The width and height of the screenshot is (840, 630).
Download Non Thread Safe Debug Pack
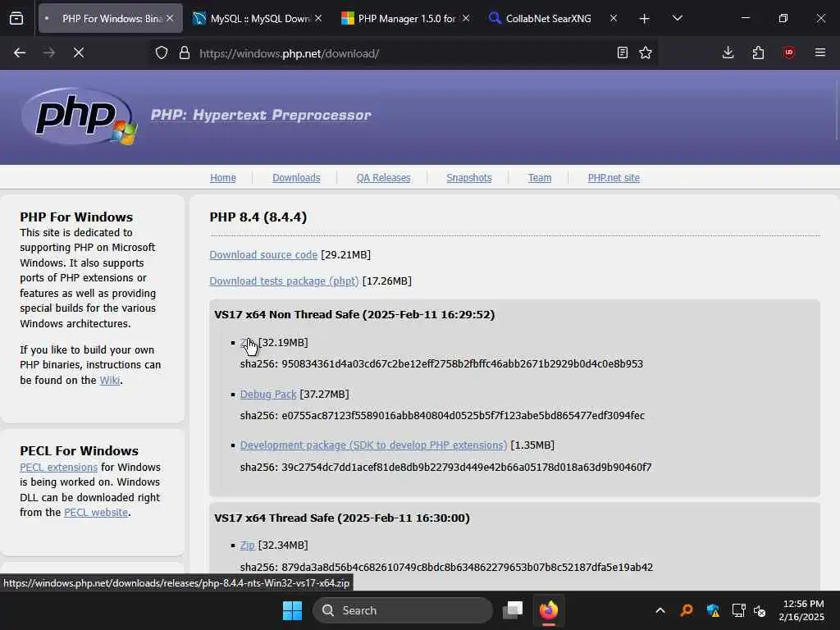[x=268, y=395]
